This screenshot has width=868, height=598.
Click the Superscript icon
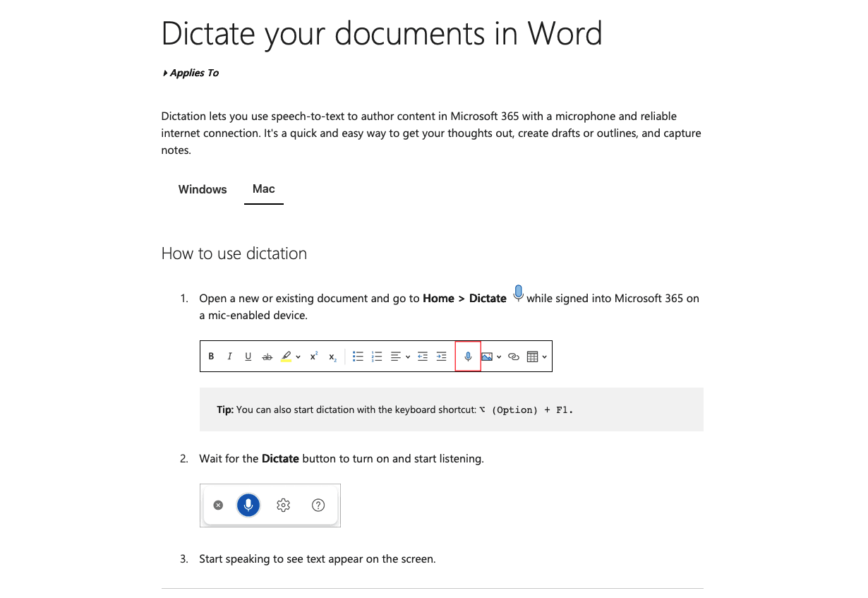(x=315, y=356)
